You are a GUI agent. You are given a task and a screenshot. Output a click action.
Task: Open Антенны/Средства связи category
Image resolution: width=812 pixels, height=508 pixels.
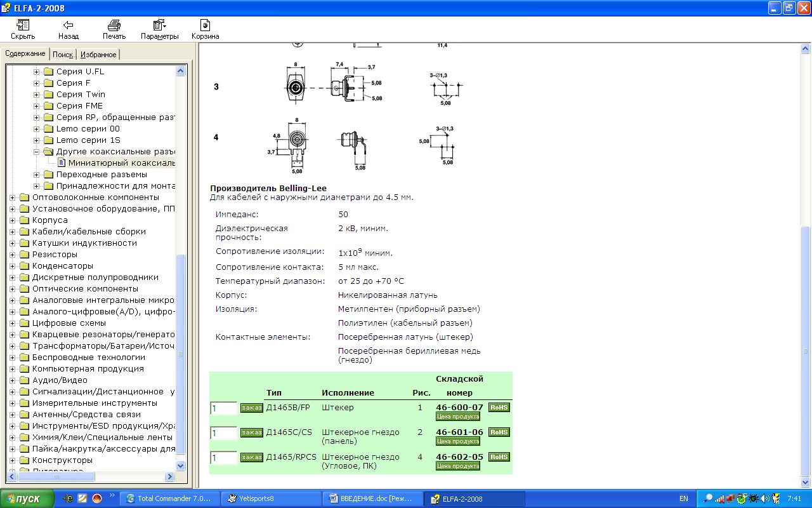click(86, 415)
